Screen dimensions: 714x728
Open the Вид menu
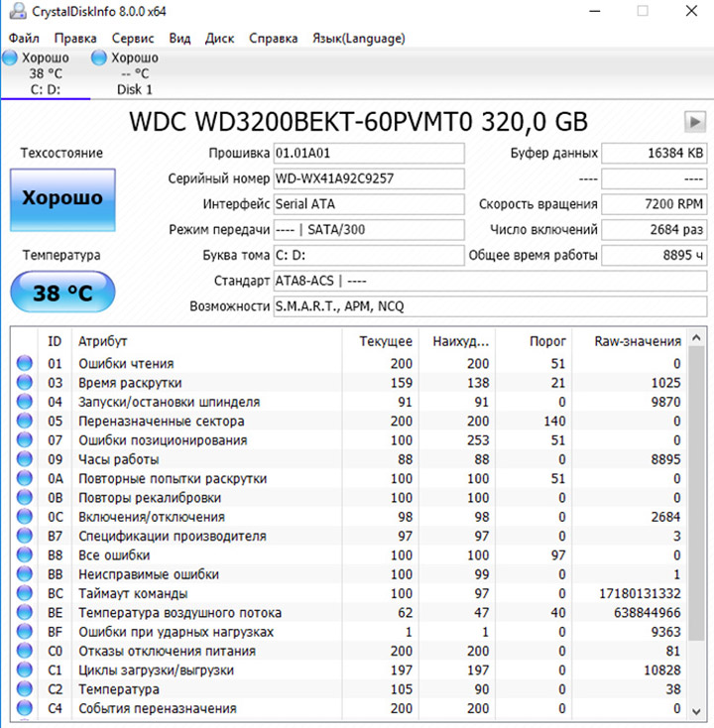[179, 38]
